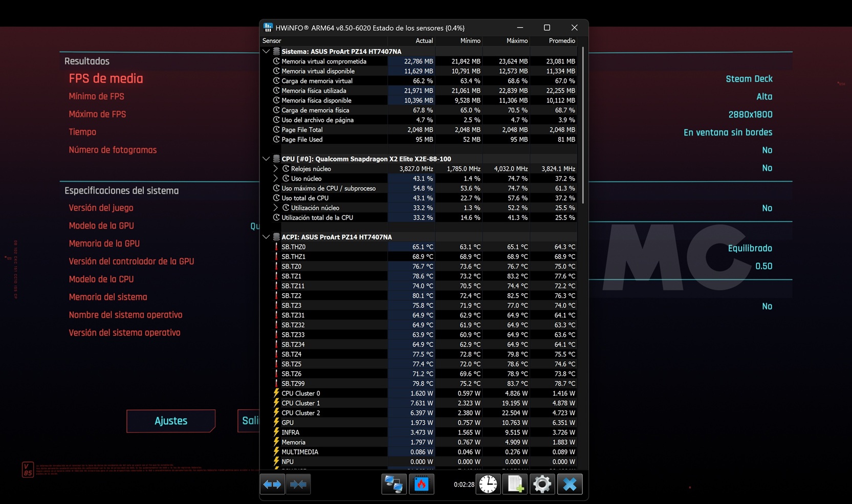Click the lightning icon of the NPU row

[x=276, y=462]
